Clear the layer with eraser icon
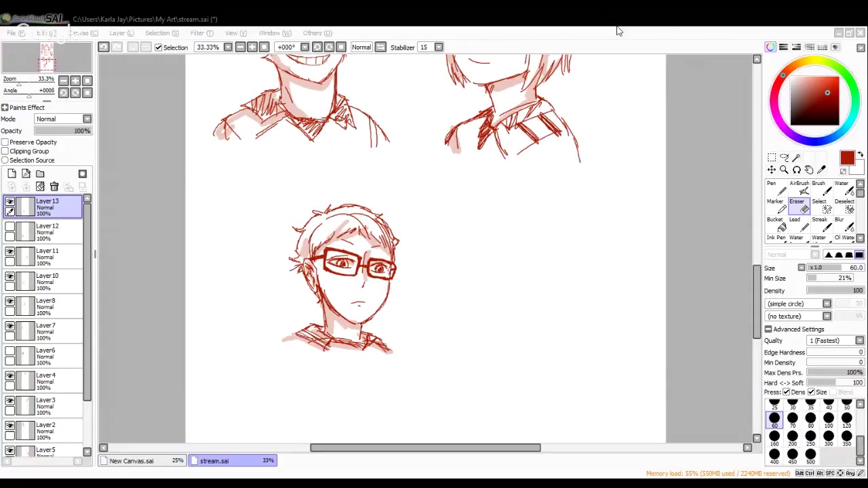The height and width of the screenshot is (488, 868). click(x=40, y=187)
